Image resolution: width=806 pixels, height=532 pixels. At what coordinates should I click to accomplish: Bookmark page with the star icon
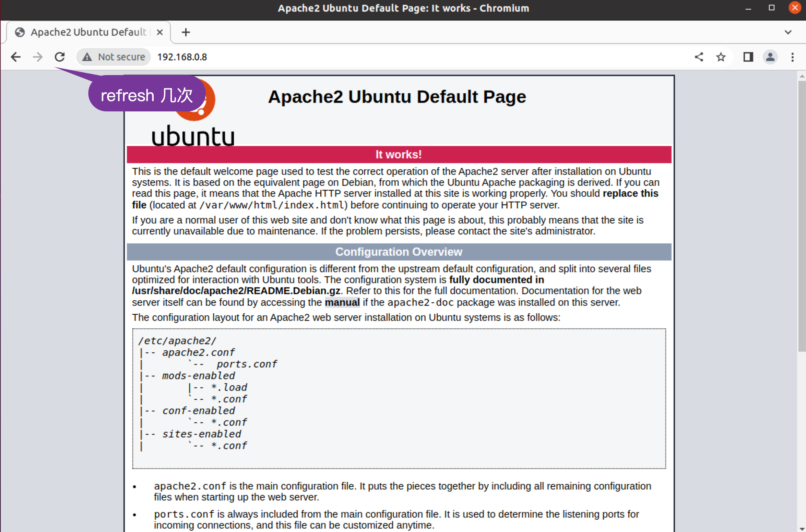pos(721,57)
